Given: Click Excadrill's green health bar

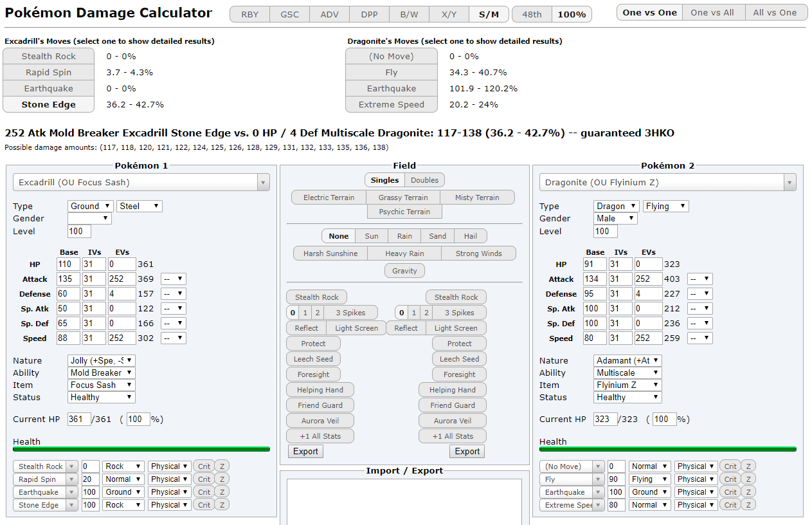Looking at the screenshot, I should click(141, 449).
